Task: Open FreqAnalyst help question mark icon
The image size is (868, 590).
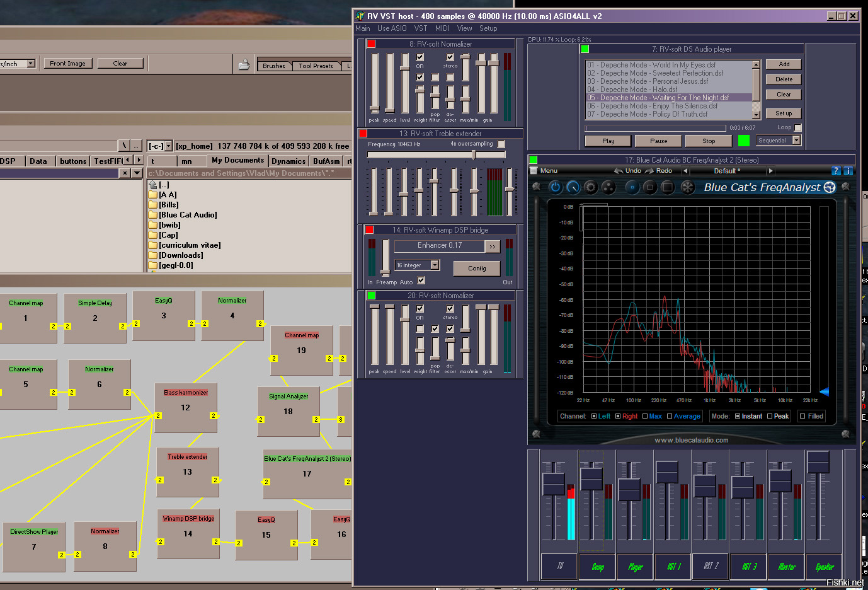Action: tap(836, 171)
